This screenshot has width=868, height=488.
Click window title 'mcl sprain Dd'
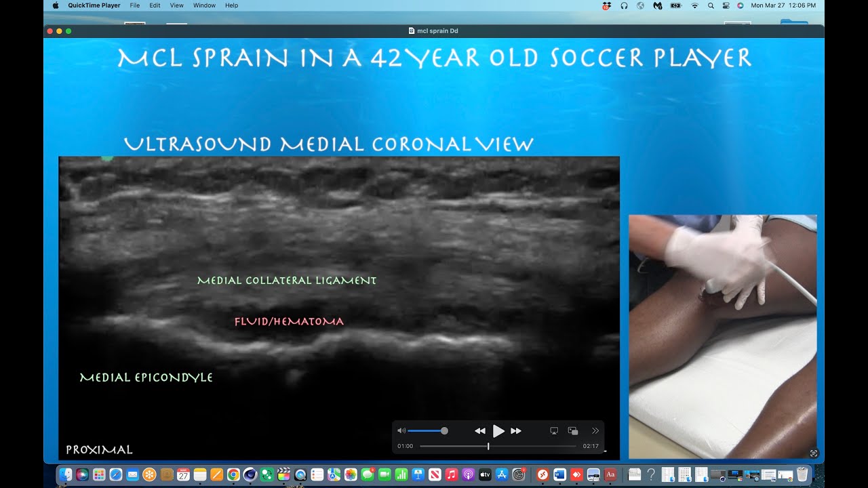pos(437,30)
